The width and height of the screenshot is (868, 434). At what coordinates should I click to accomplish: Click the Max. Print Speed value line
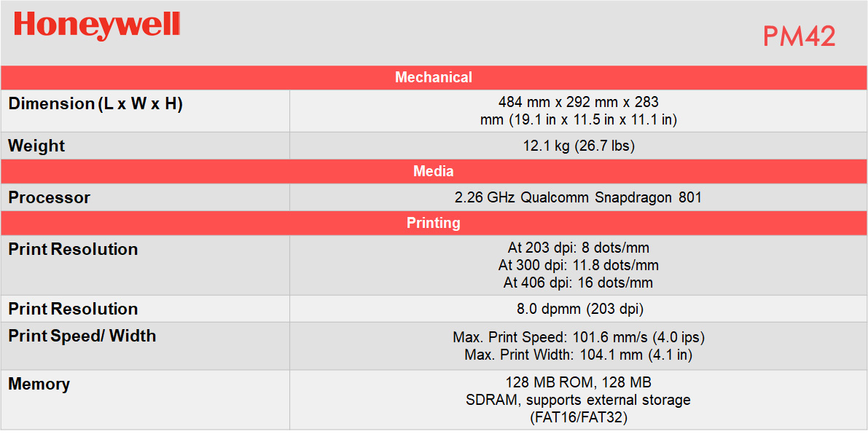tap(579, 338)
